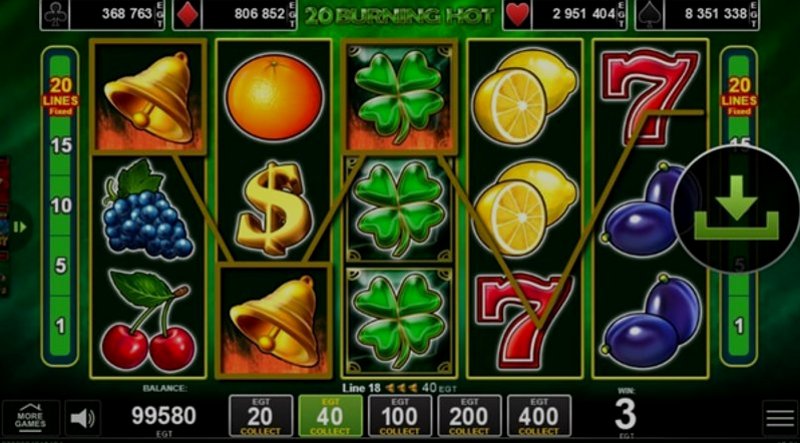Choose the 20 EGT collect bet button
The height and width of the screenshot is (443, 800).
[x=261, y=416]
